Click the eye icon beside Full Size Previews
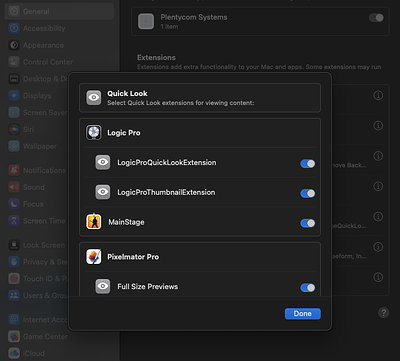Image resolution: width=400 pixels, height=361 pixels. click(103, 286)
